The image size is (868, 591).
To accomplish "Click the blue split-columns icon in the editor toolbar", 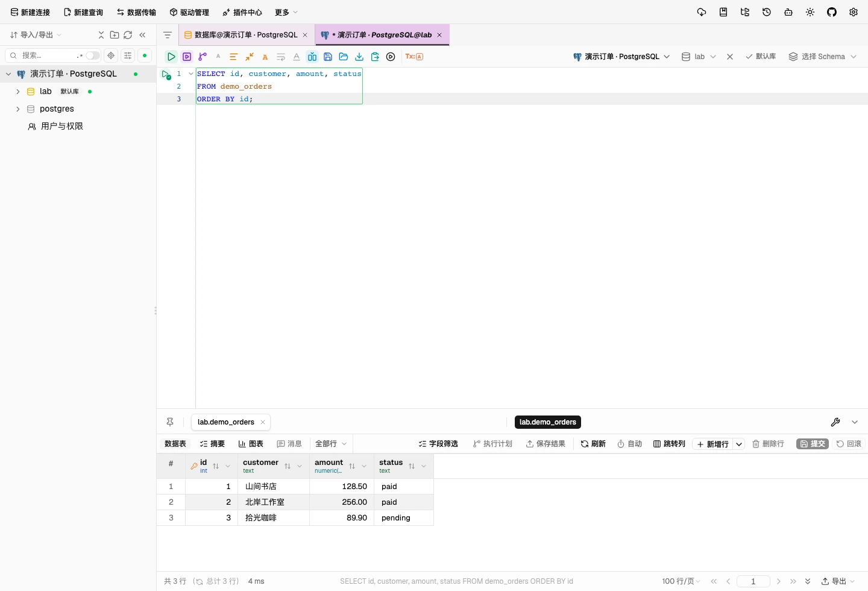I will (312, 57).
